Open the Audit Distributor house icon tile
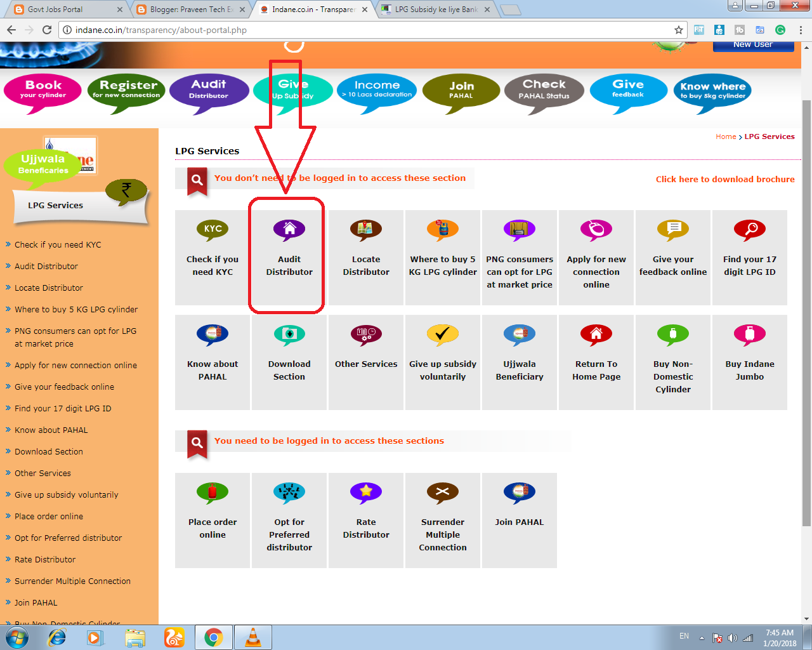The width and height of the screenshot is (812, 650). click(x=289, y=230)
